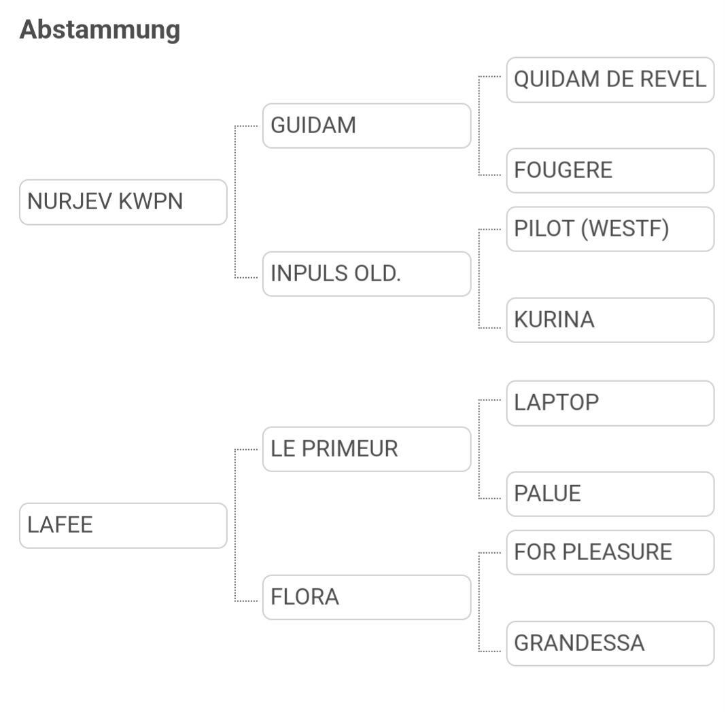
Task: Select LAPTOP in the pedigree
Action: coord(610,403)
